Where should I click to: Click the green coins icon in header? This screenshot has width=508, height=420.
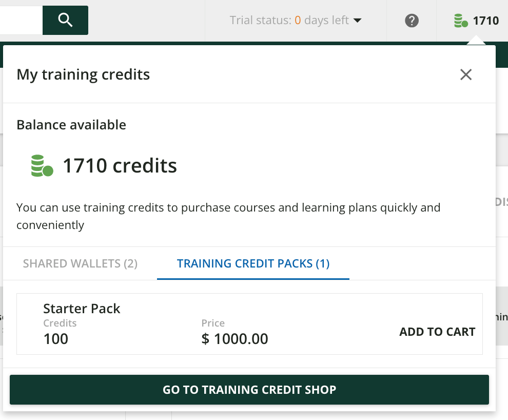(461, 21)
